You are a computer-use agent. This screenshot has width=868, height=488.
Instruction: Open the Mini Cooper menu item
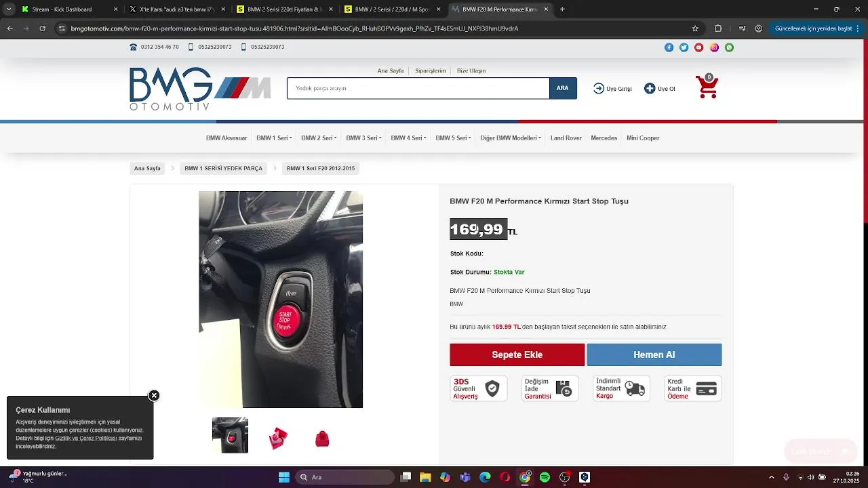[x=643, y=138]
